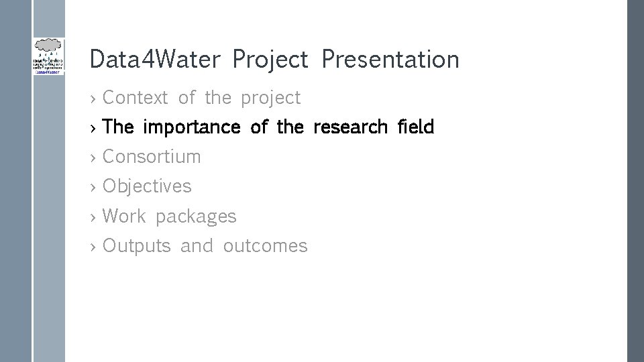The height and width of the screenshot is (362, 644).
Task: Click the light gray vertical stripe below the logo
Action: coord(48,221)
